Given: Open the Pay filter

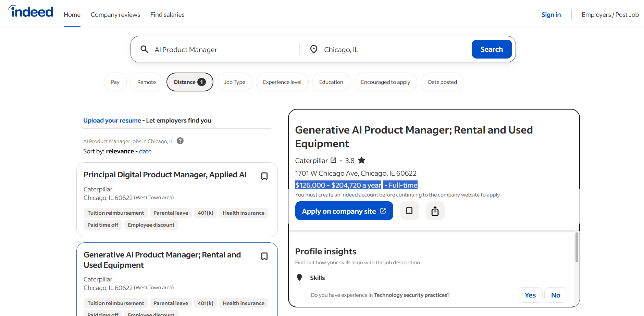Looking at the screenshot, I should click(x=115, y=82).
